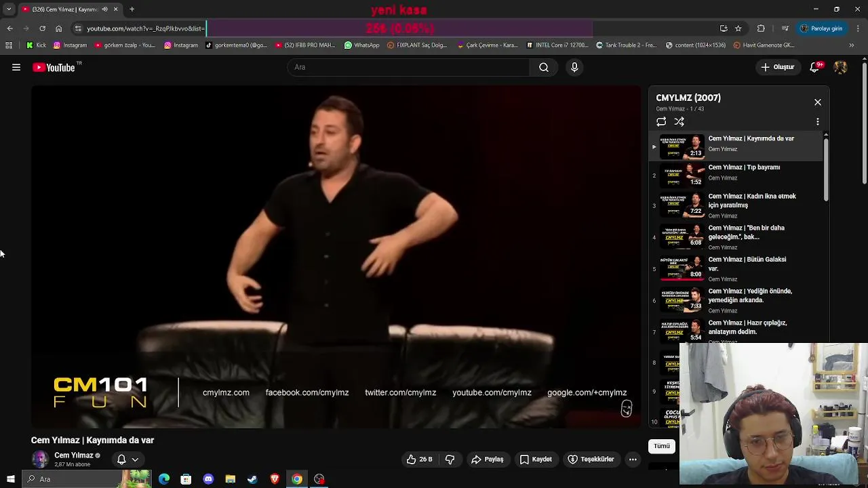This screenshot has width=868, height=488.
Task: Play 'Kaynımda da var' playlist item
Action: [736, 146]
